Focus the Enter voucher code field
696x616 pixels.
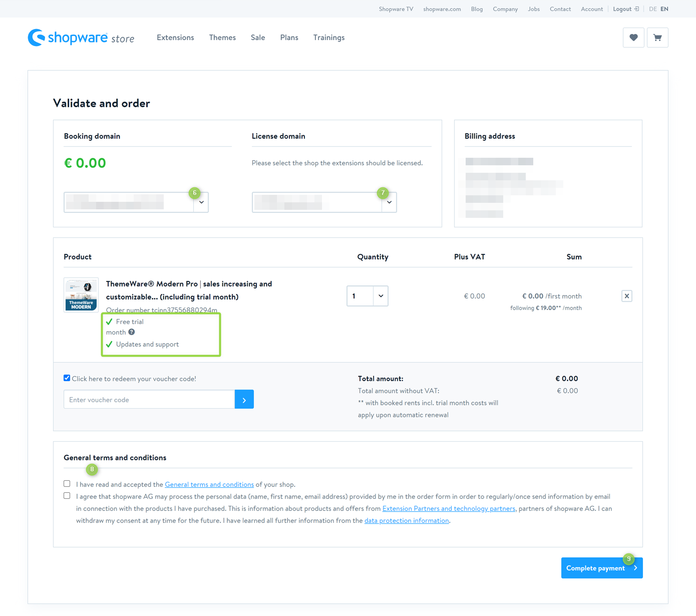[x=149, y=399]
